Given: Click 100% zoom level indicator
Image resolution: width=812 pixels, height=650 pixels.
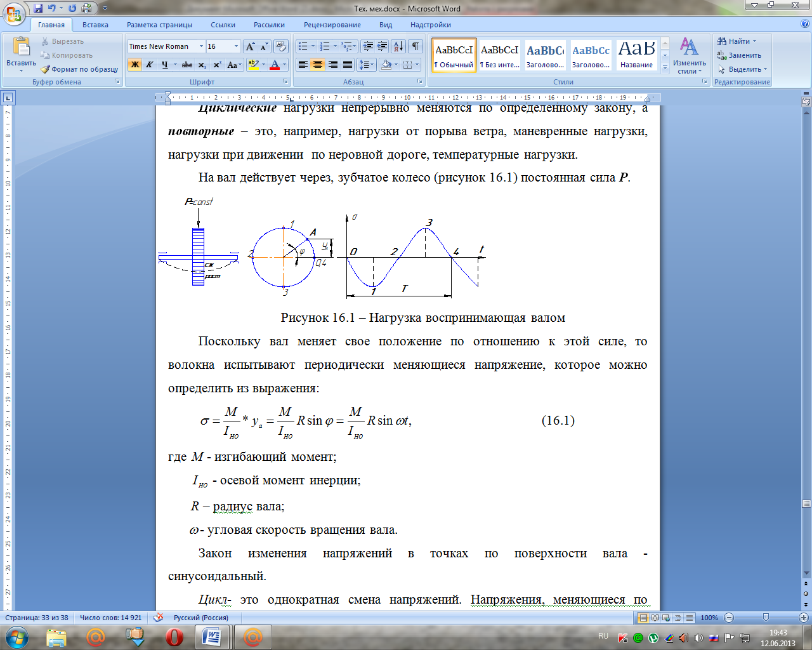Looking at the screenshot, I should tap(709, 618).
